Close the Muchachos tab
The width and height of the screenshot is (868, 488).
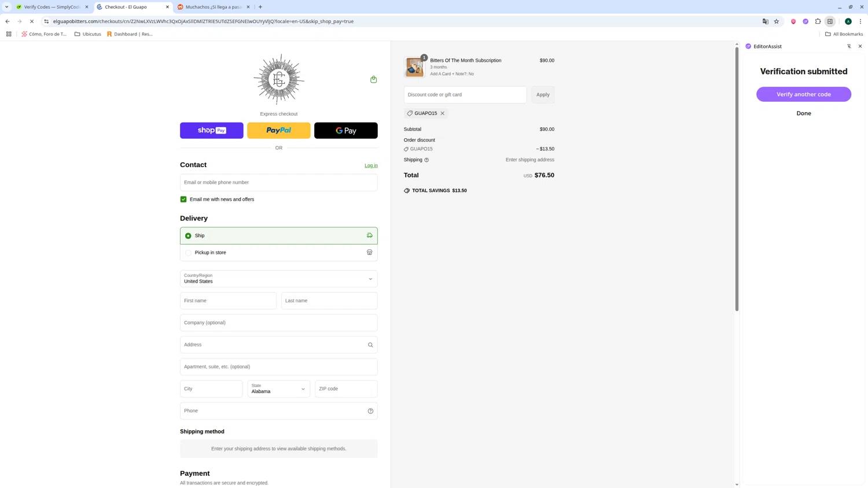click(x=248, y=7)
